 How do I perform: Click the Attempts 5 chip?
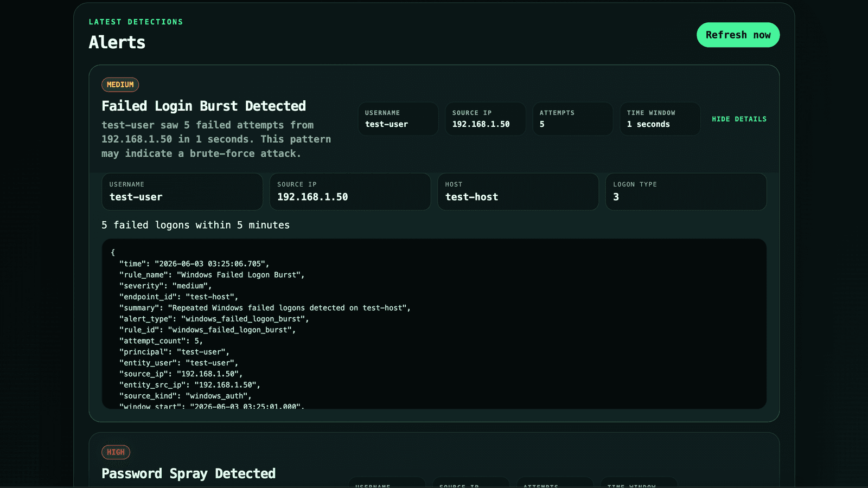tap(573, 119)
